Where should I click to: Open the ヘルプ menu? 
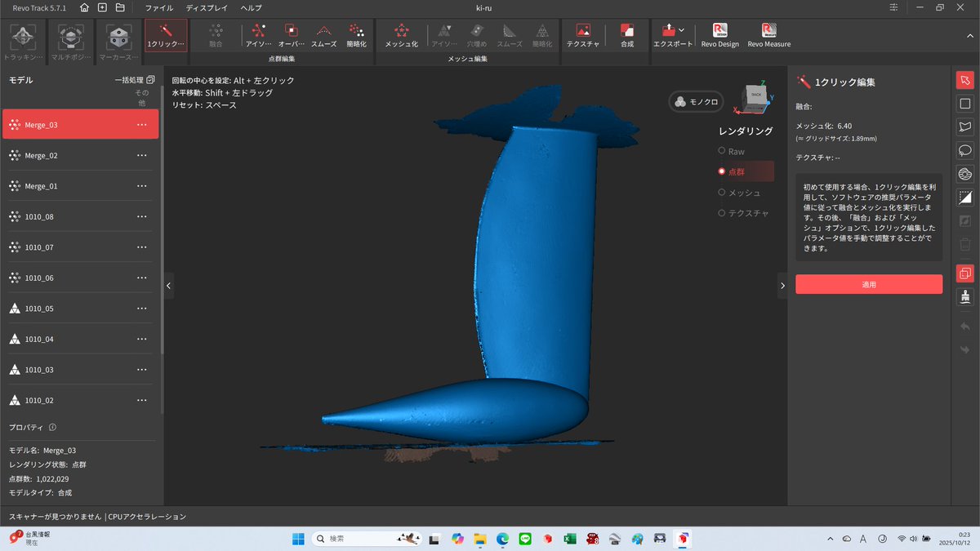tap(252, 7)
